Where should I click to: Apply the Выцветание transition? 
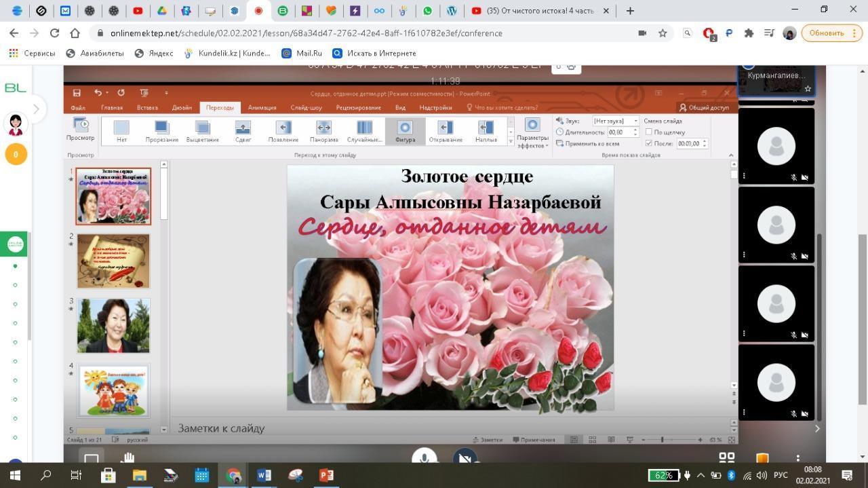point(202,128)
